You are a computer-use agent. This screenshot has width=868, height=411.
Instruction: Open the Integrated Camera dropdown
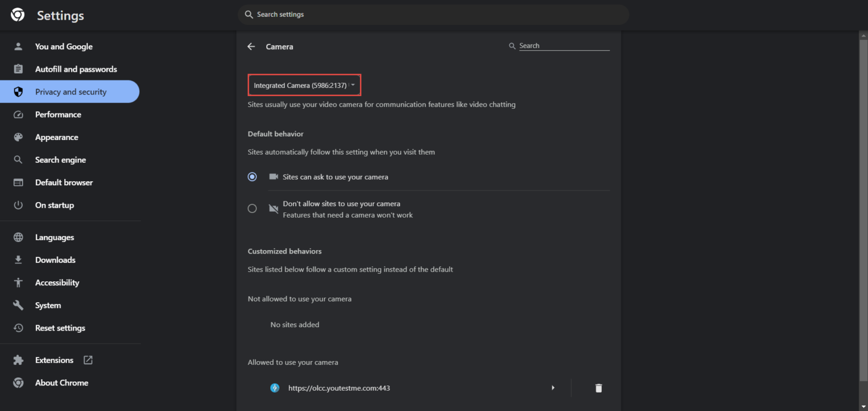[304, 85]
